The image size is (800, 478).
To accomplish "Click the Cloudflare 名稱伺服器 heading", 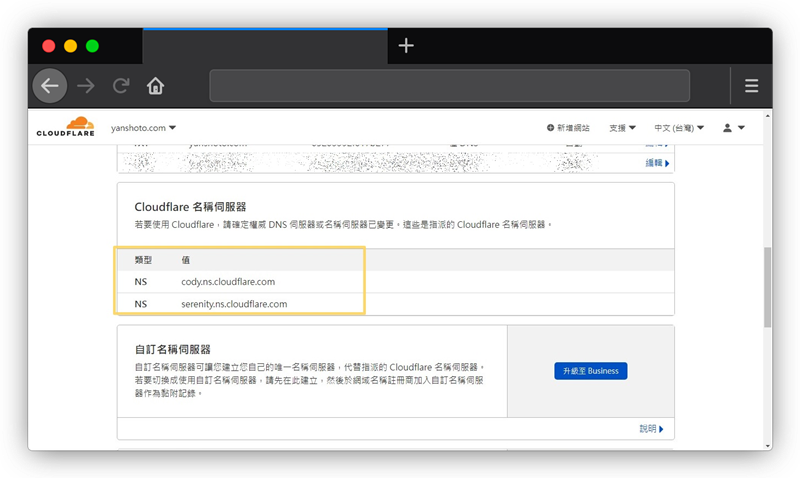I will click(190, 207).
